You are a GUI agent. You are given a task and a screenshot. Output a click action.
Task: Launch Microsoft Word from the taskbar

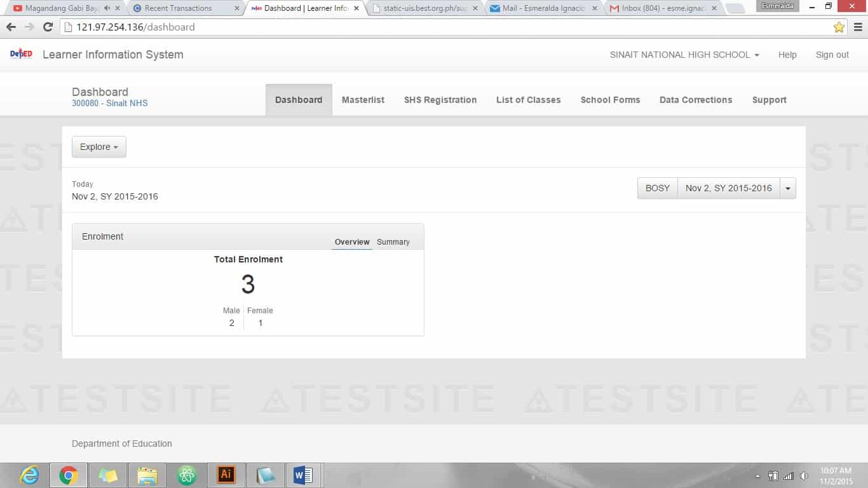pos(302,475)
